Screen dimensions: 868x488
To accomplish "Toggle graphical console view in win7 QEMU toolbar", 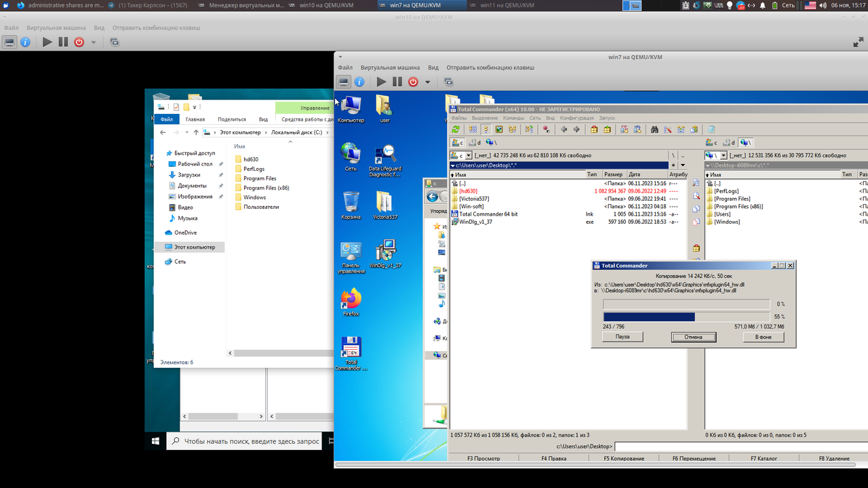I will (x=344, y=82).
